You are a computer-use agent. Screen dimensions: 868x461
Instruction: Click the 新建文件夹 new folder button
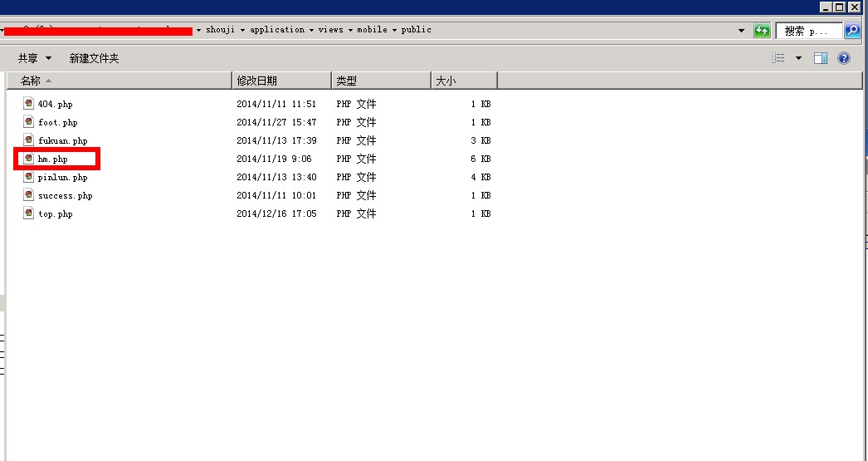point(94,58)
